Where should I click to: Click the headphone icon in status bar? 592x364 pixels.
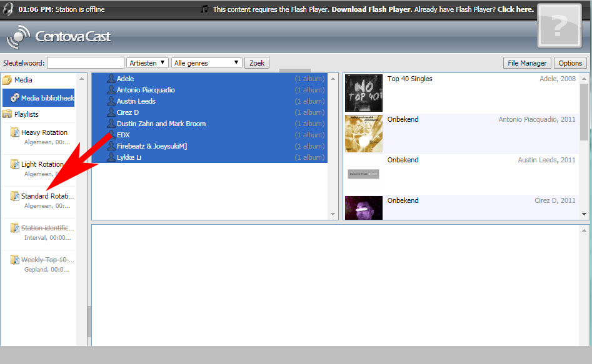(8, 9)
